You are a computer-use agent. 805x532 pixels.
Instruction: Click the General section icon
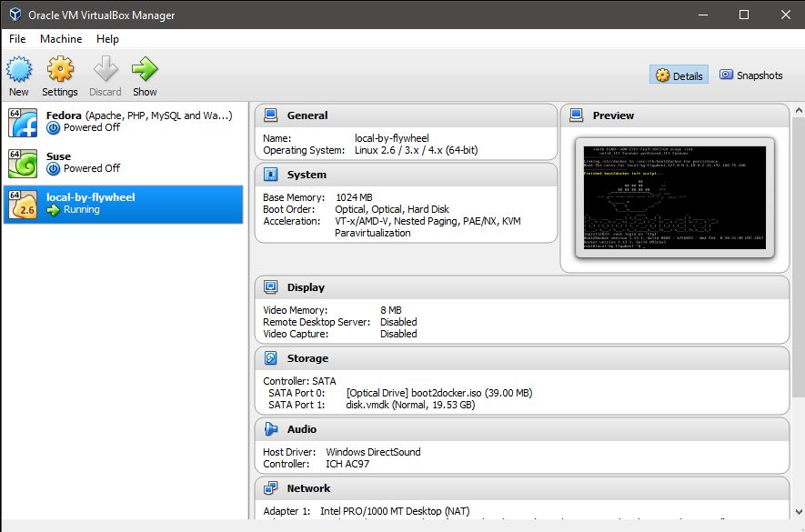pyautogui.click(x=270, y=115)
